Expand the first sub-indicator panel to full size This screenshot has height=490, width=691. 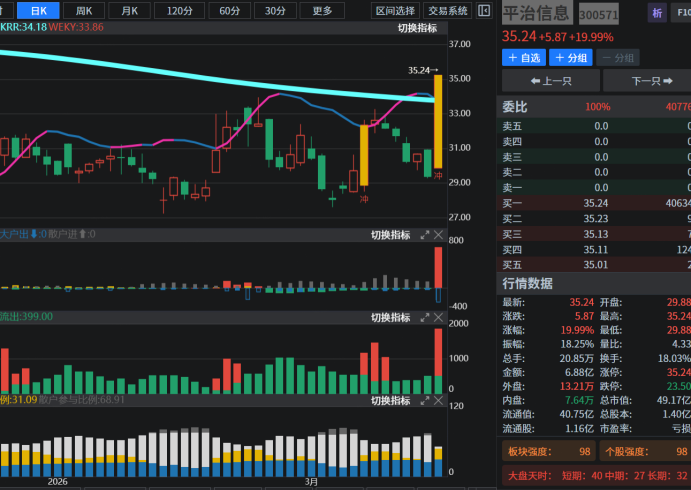(423, 234)
